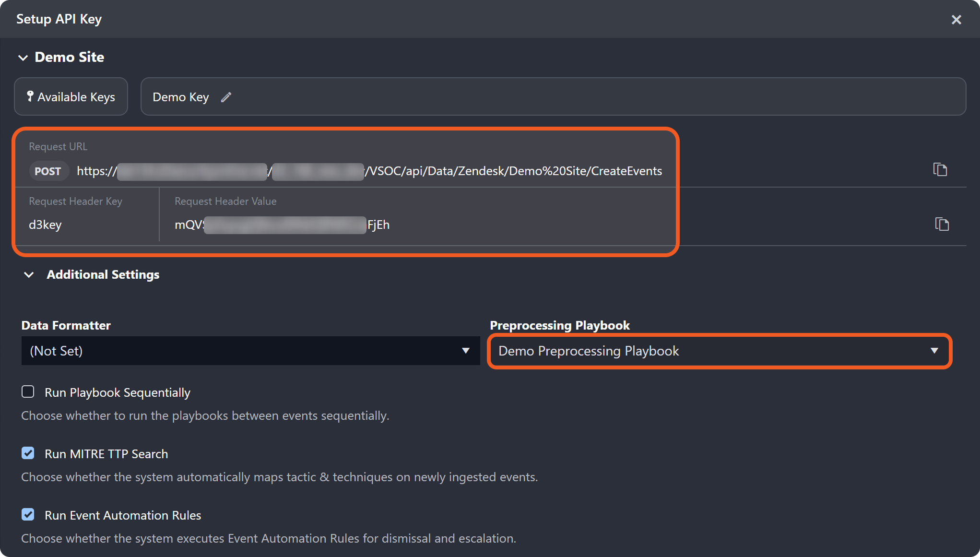This screenshot has height=557, width=980.
Task: Copy the Request Header Value
Action: pos(942,224)
